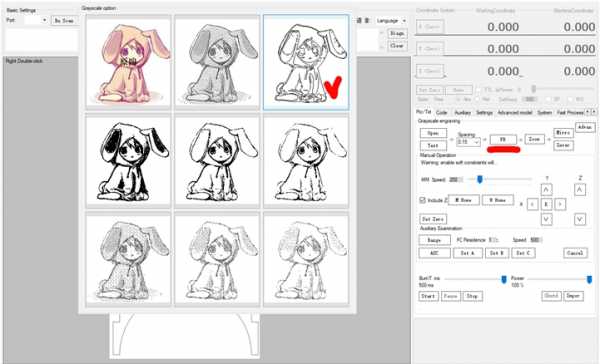Jog X axis right with arrow button
The image size is (600, 364).
[560, 204]
